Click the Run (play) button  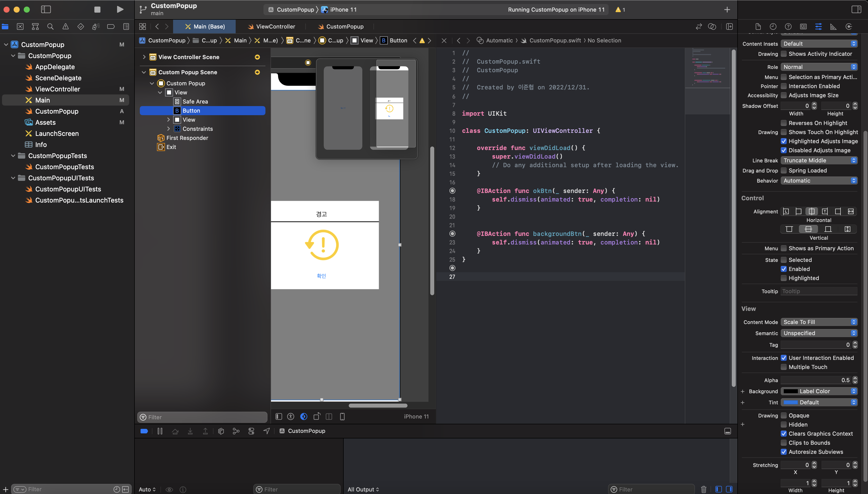(x=120, y=10)
